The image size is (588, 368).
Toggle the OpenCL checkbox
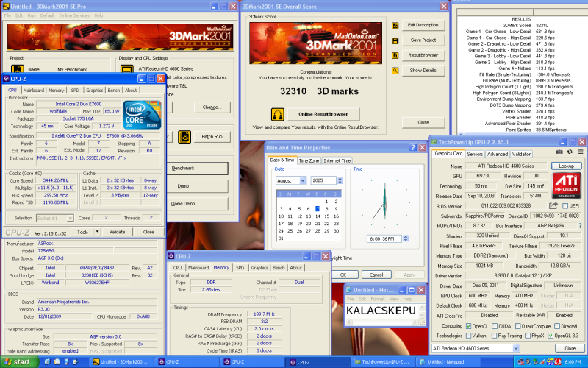(x=468, y=326)
